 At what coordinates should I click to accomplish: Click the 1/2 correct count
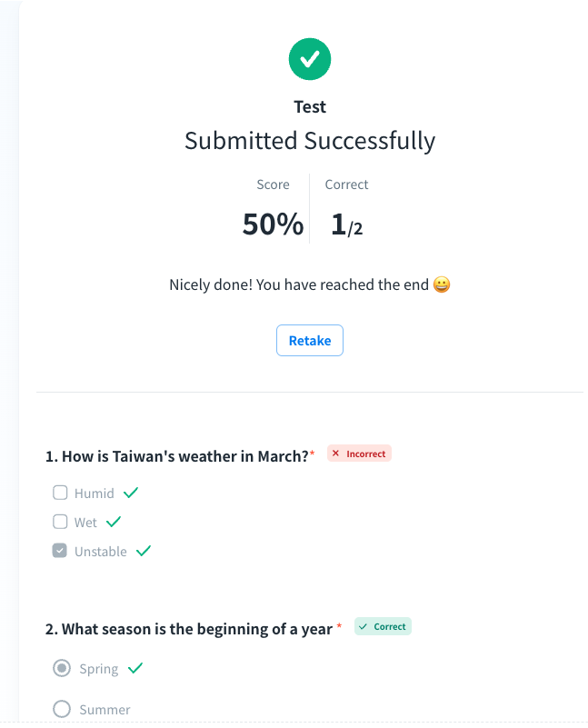click(x=346, y=224)
